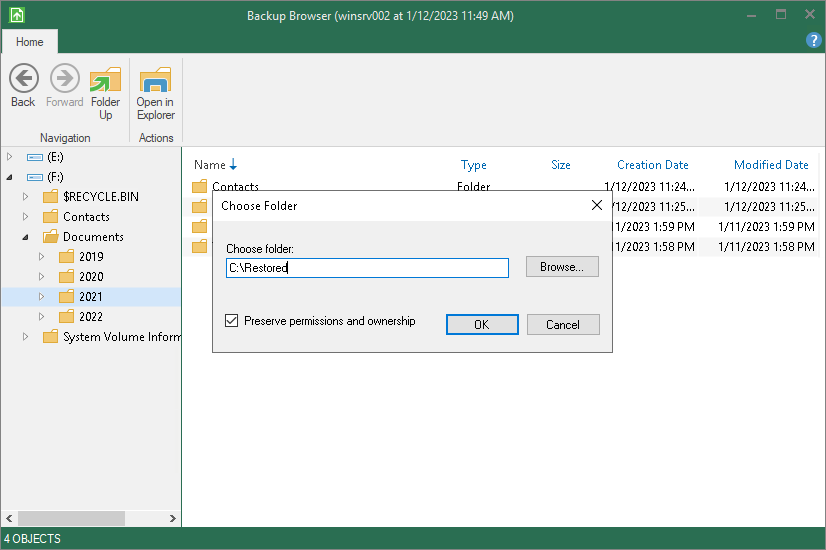
Task: Click the Backup Browser app icon
Action: tap(14, 14)
